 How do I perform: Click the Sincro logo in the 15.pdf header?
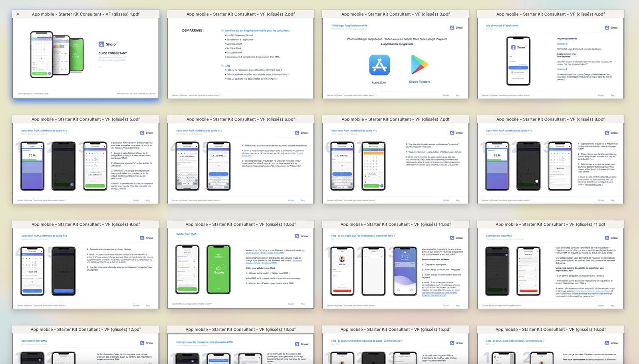(x=456, y=343)
